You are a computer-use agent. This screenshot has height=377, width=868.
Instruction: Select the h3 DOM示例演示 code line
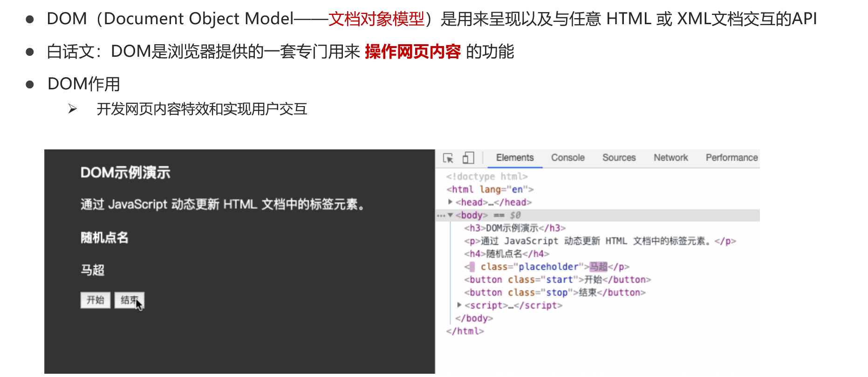515,228
